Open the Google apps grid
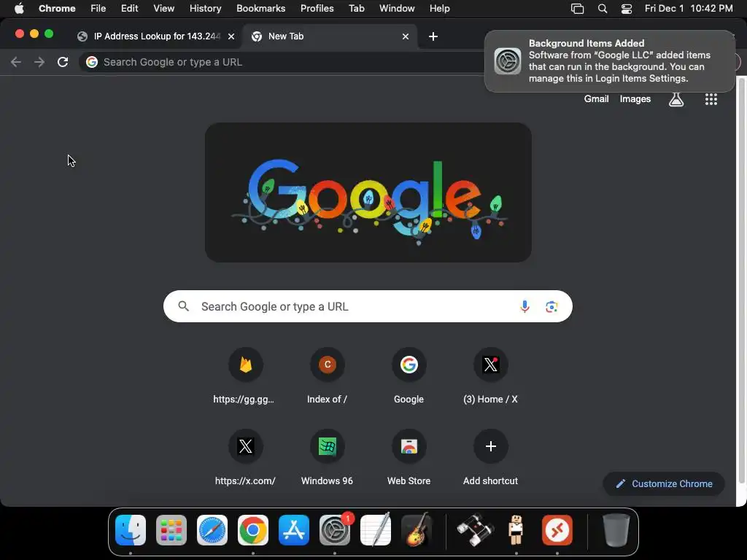This screenshot has width=747, height=560. click(711, 99)
